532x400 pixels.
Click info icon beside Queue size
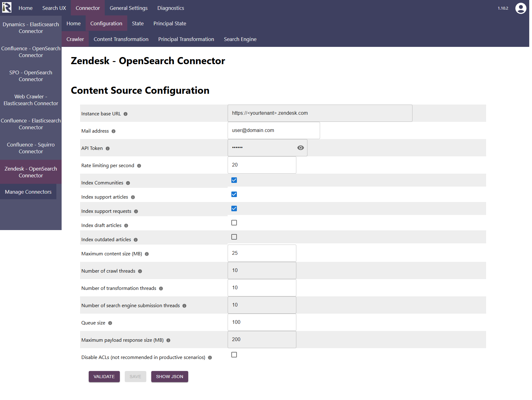(110, 323)
